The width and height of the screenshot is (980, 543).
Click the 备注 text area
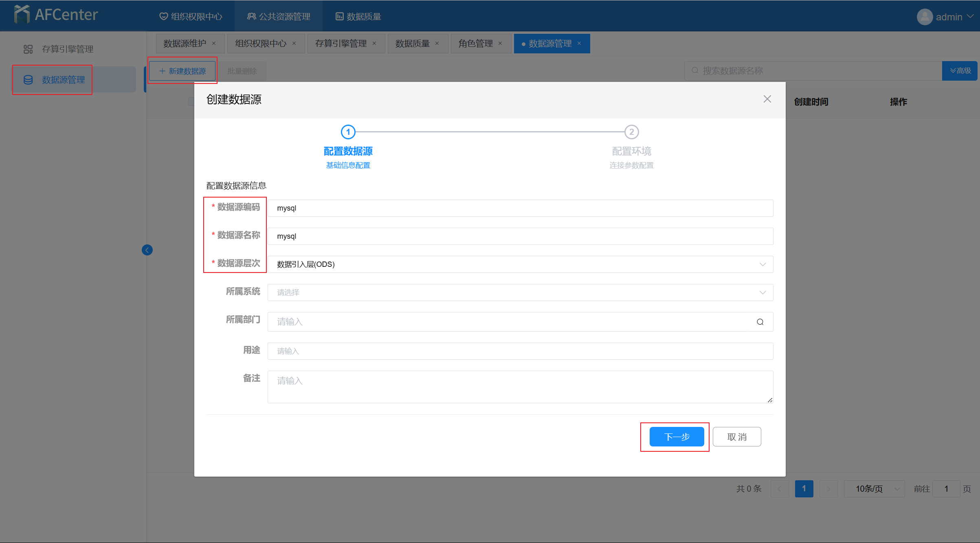coord(520,387)
